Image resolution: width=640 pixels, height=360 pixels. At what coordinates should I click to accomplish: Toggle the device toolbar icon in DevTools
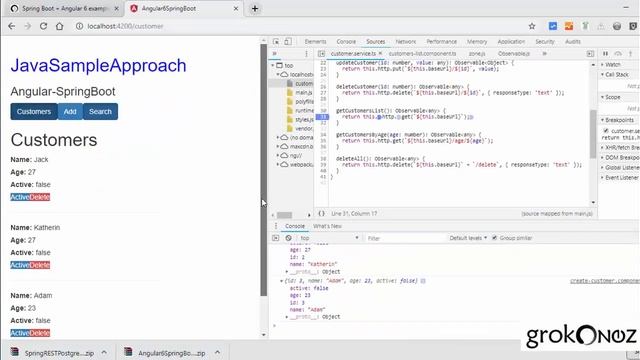[x=288, y=42]
